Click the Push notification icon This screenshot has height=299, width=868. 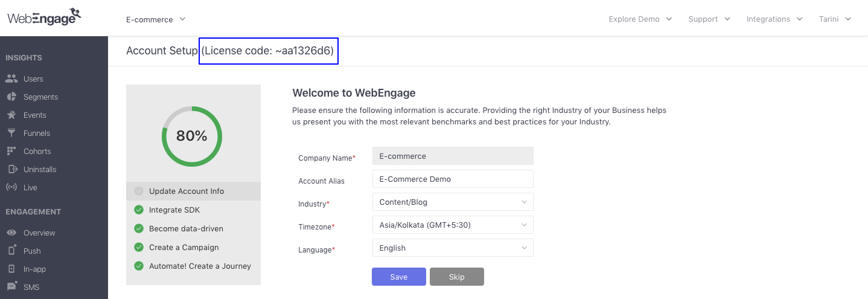point(11,251)
